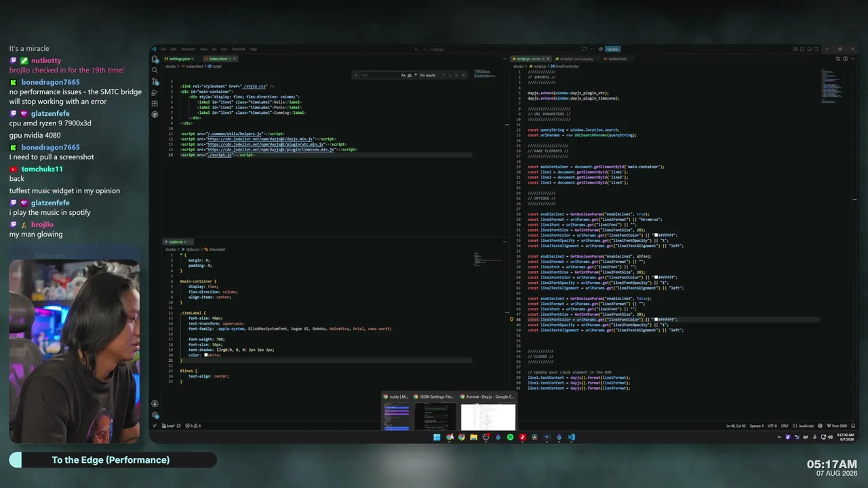This screenshot has height=488, width=868.
Task: Open the View menu
Action: [x=203, y=49]
